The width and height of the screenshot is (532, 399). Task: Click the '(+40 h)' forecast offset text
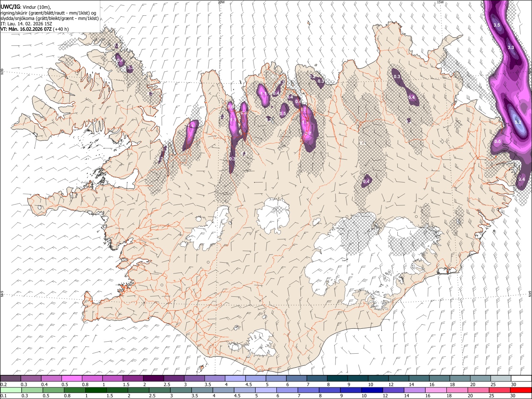click(x=61, y=29)
